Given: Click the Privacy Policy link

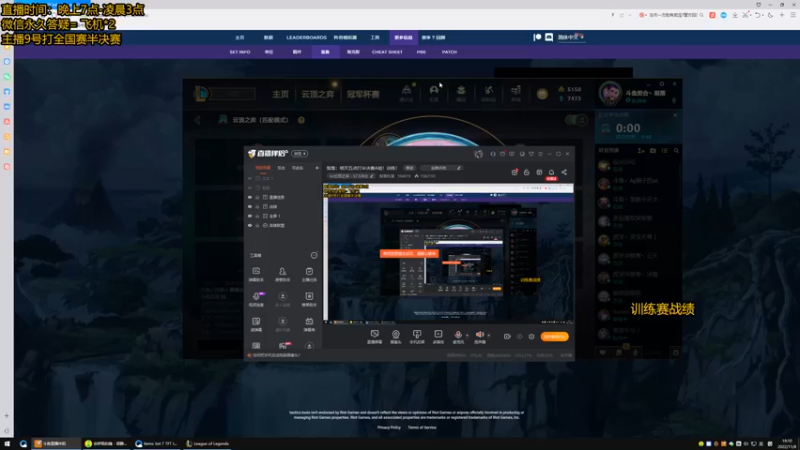Looking at the screenshot, I should [389, 428].
